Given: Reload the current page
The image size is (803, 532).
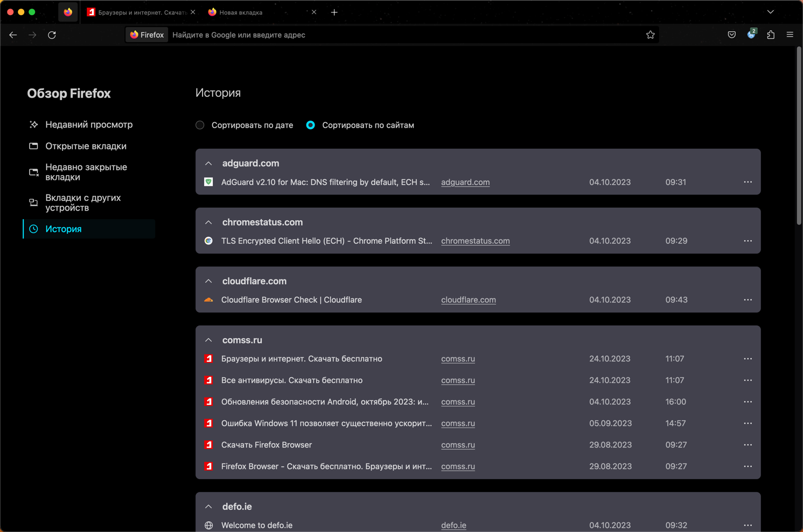Looking at the screenshot, I should coord(52,35).
